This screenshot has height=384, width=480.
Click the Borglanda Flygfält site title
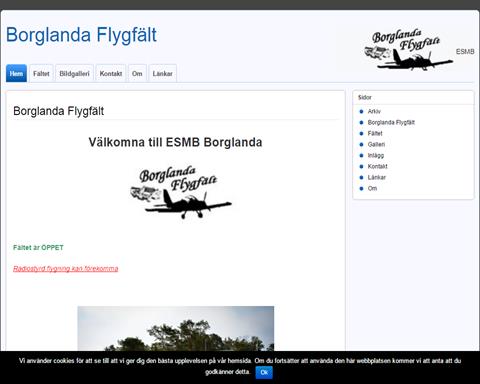[81, 35]
